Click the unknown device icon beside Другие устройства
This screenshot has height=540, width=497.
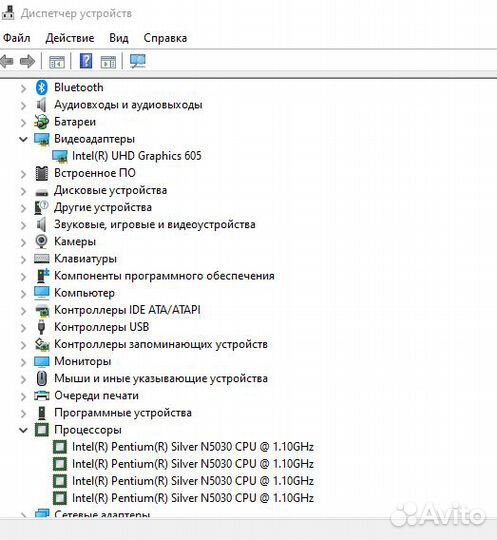[x=41, y=207]
